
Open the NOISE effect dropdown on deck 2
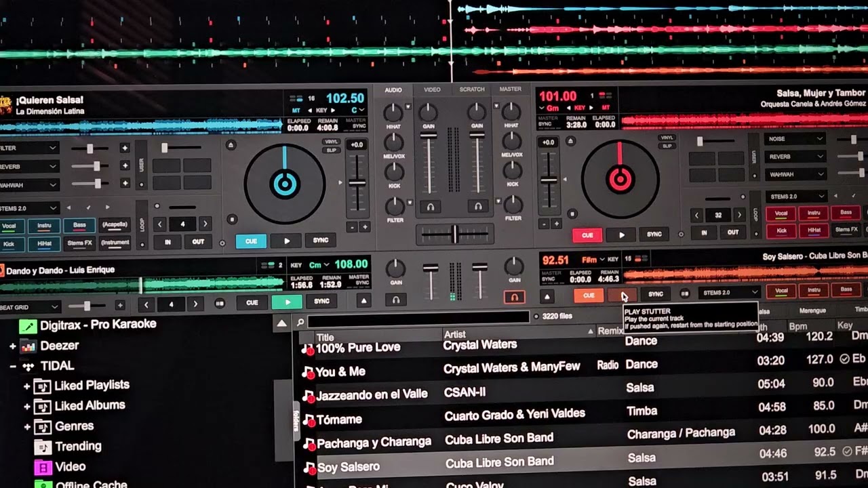tap(795, 138)
